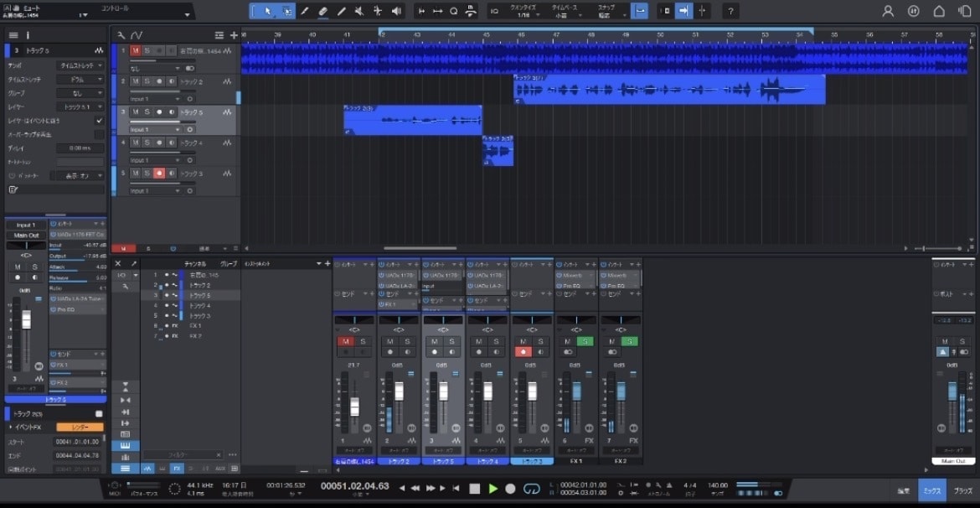Start playback with the green play button
This screenshot has height=508, width=980.
pos(493,488)
